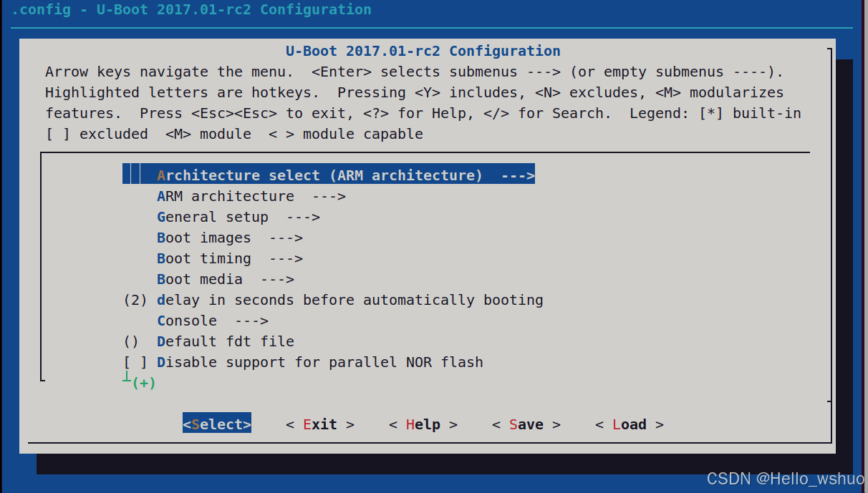Toggle Disable support for parallel NOR flash
The height and width of the screenshot is (493, 868).
303,362
